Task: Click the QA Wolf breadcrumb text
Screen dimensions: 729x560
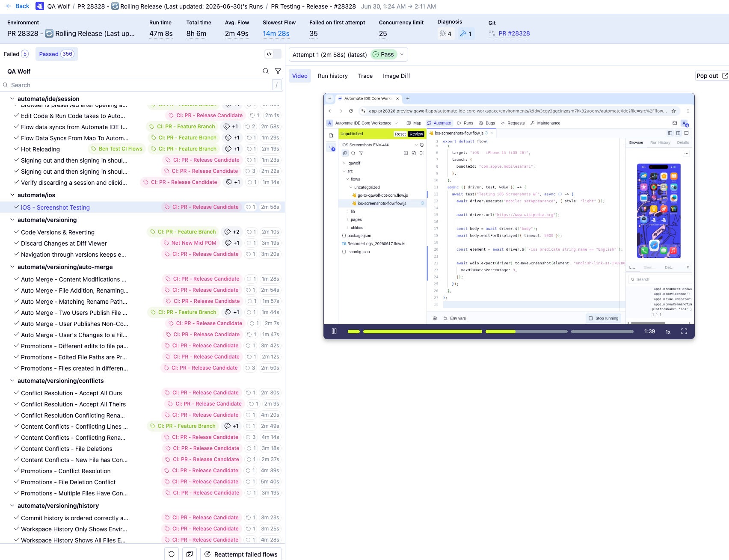Action: coord(59,6)
